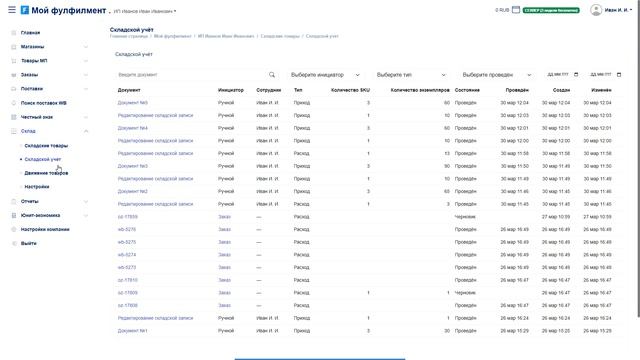Focus the Введите документ search field
Screen dimensions: 640x360
[x=192, y=75]
